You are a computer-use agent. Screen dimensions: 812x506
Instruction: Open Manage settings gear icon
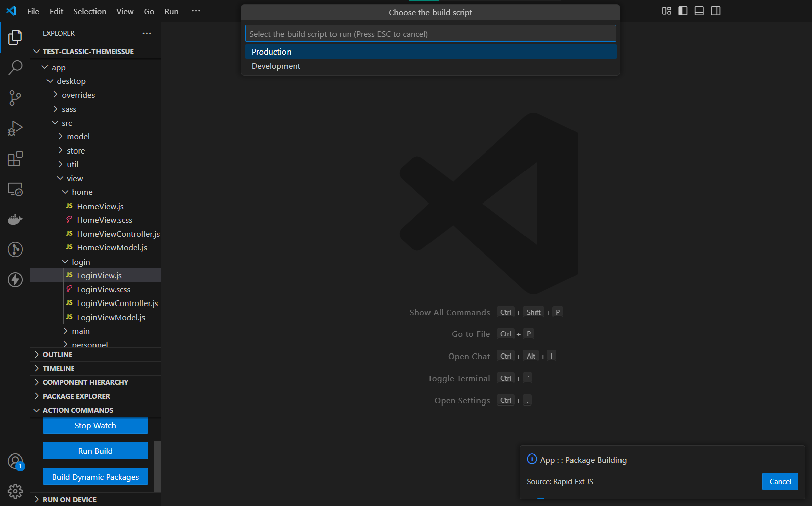pyautogui.click(x=15, y=491)
